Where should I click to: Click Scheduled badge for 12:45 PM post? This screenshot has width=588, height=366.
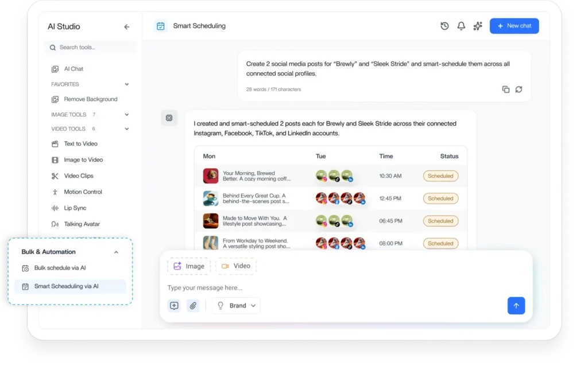[440, 198]
